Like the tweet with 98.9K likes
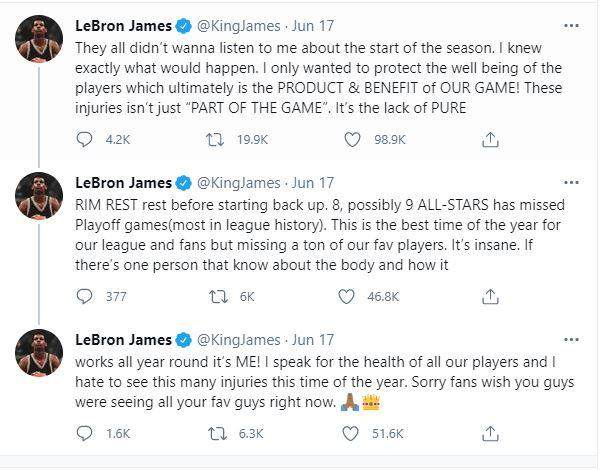This screenshot has width=606, height=470. 352,140
